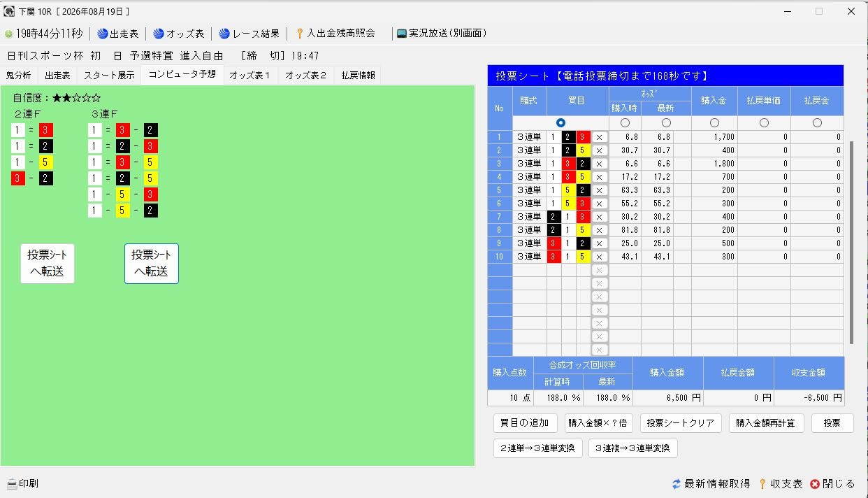Select the 購入時 odds sort radio button
This screenshot has width=868, height=498.
(x=625, y=123)
